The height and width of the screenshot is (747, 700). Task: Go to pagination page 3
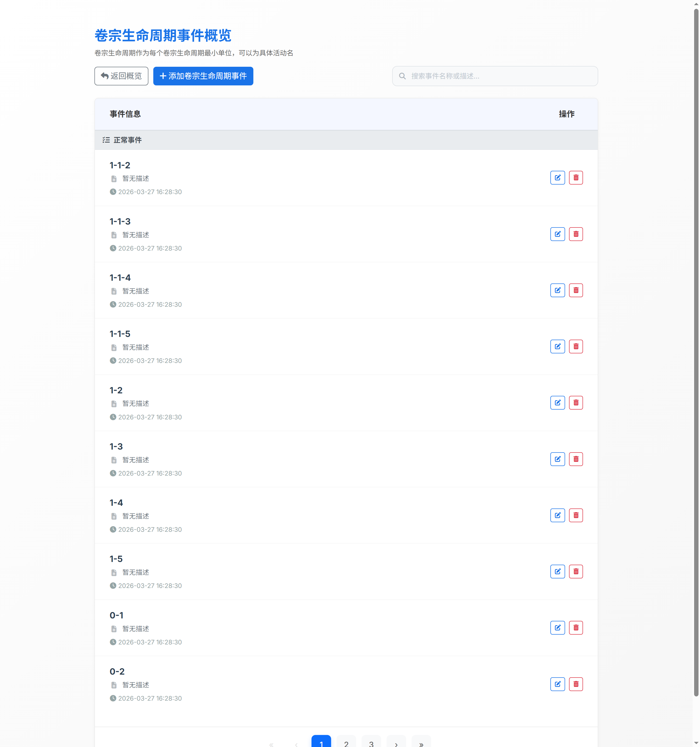(371, 743)
